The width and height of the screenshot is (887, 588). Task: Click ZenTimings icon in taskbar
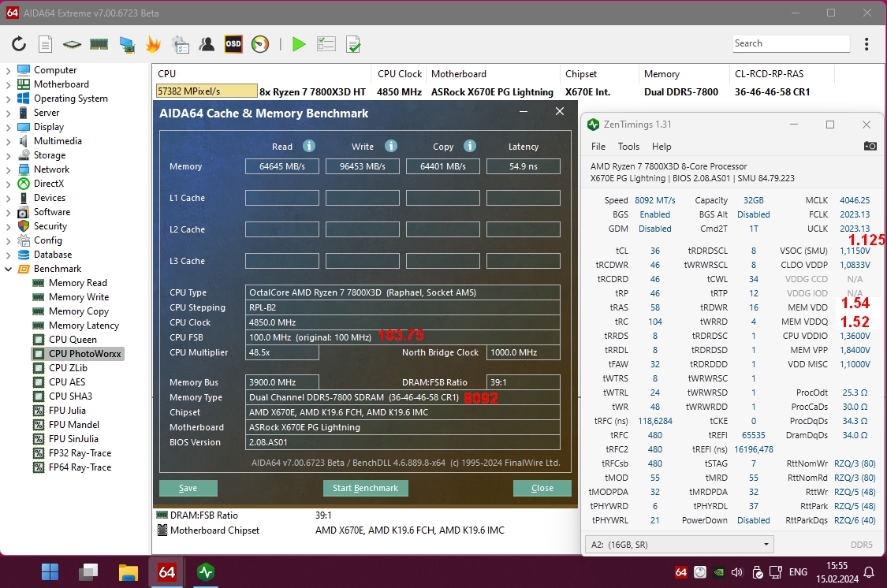[205, 572]
